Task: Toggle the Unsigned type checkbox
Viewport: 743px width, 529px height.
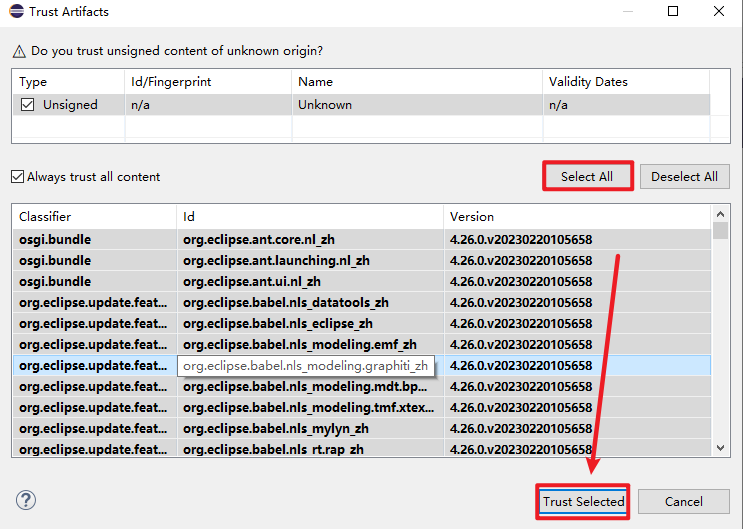Action: point(28,104)
